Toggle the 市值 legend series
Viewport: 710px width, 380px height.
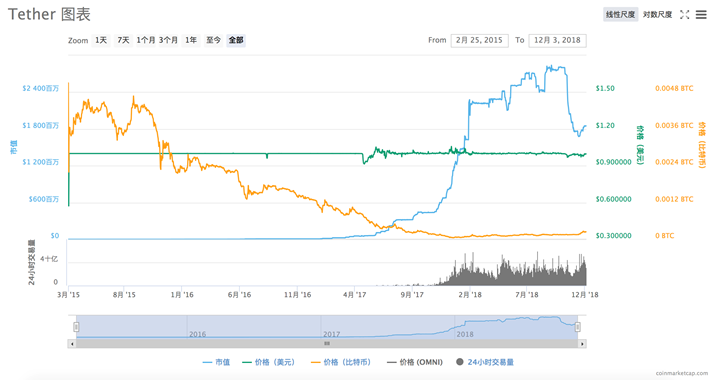[216, 362]
